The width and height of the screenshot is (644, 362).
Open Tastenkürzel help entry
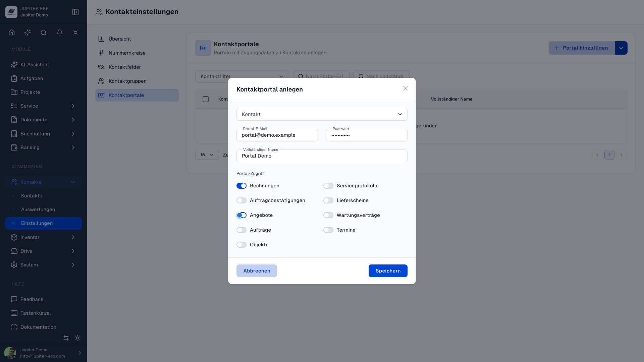coord(44,313)
